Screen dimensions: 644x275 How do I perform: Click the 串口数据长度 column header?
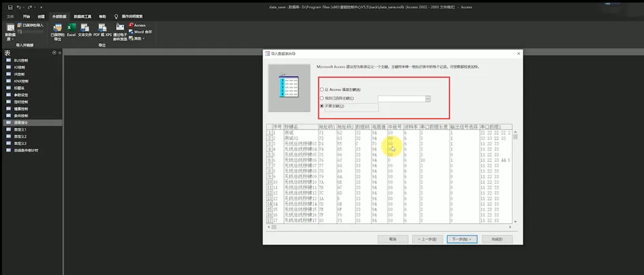[434, 127]
